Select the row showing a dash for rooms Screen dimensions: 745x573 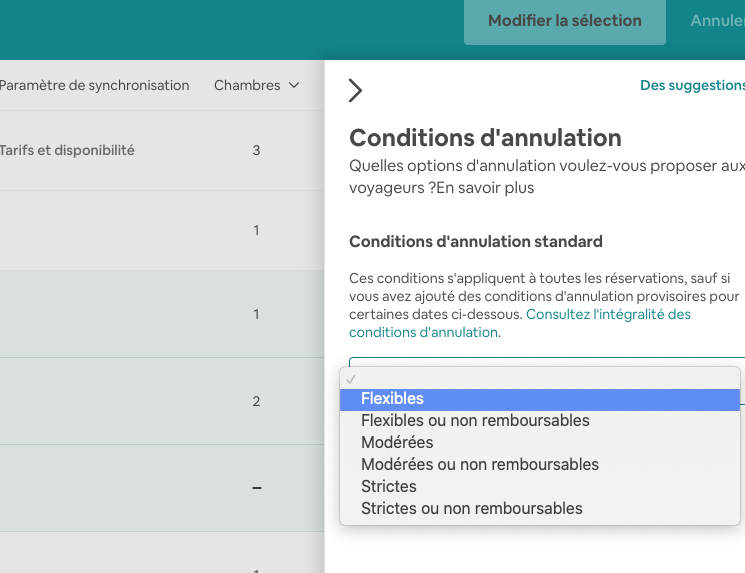pyautogui.click(x=160, y=488)
